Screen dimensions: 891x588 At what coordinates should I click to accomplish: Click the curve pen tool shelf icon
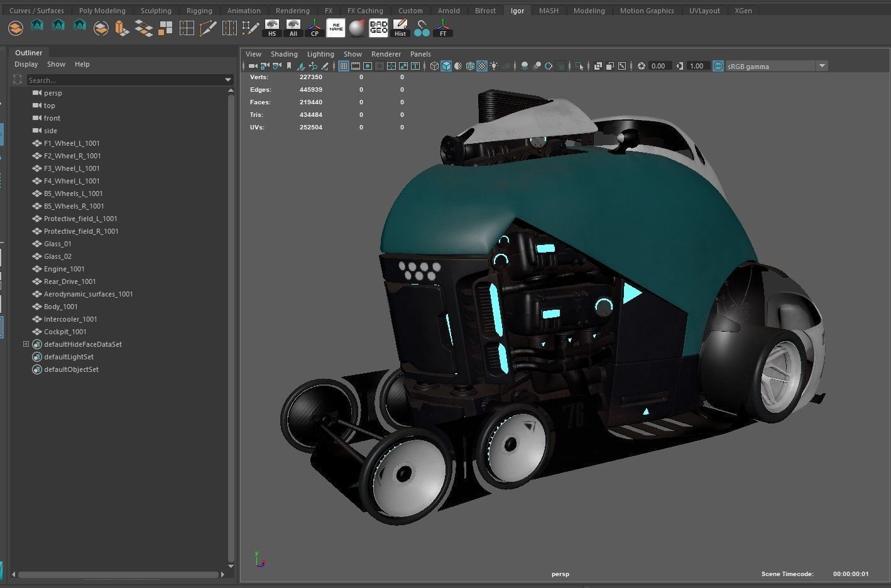tap(208, 28)
